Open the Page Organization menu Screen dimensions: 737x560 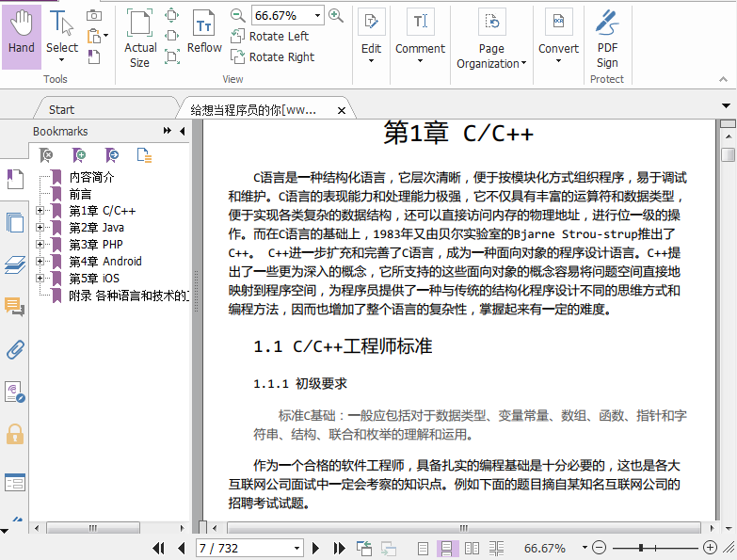[491, 40]
